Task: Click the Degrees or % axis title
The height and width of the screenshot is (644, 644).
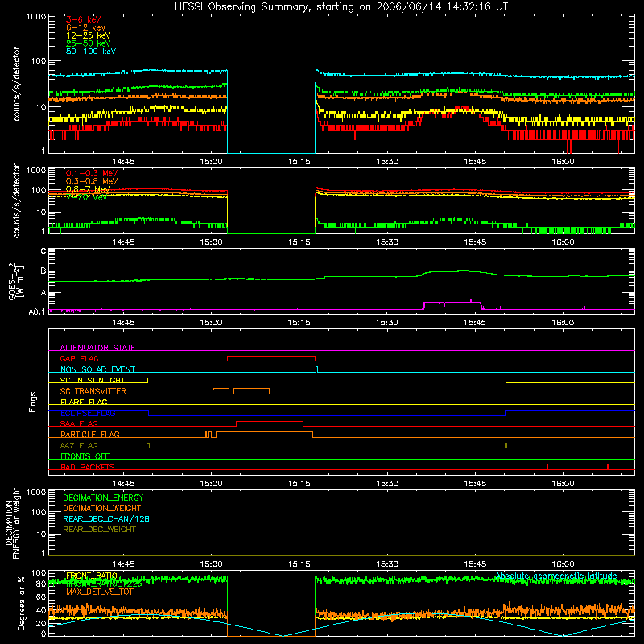Action: (21, 603)
